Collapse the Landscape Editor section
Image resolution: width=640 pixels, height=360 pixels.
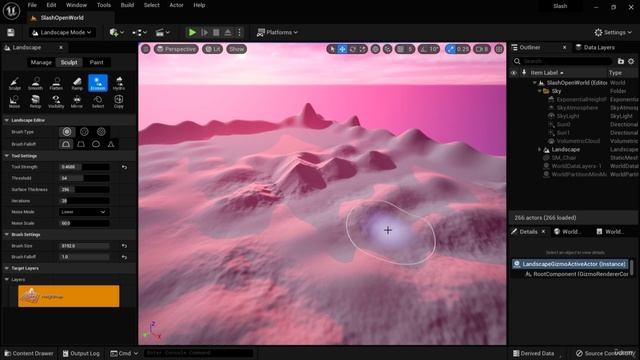7,120
